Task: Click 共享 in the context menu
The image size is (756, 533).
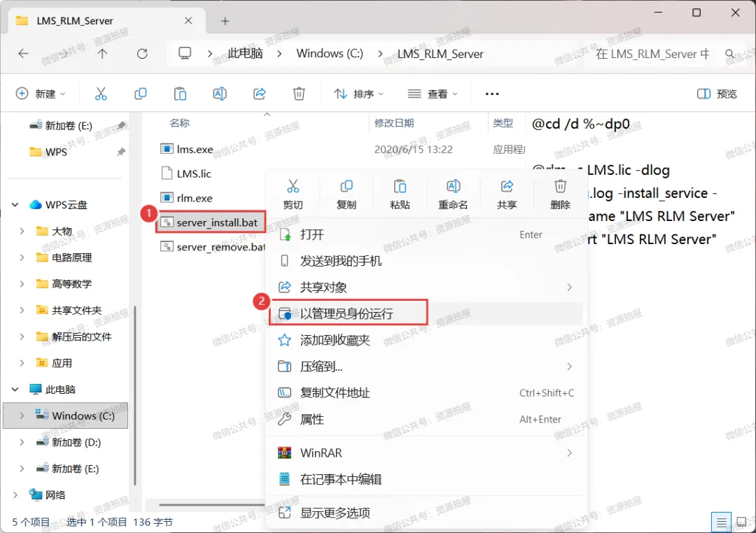Action: [x=507, y=194]
